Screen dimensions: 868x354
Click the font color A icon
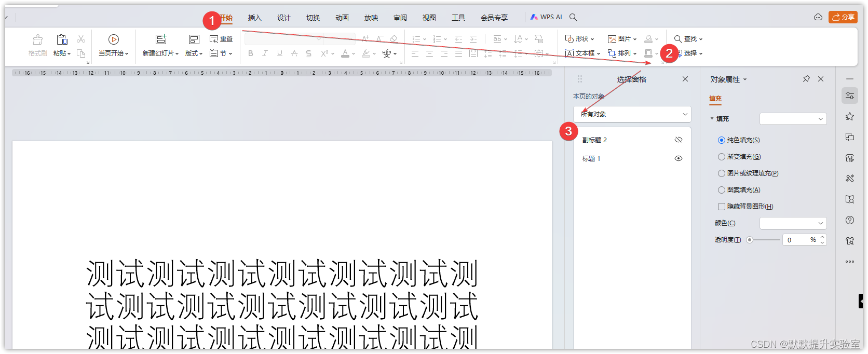[345, 53]
